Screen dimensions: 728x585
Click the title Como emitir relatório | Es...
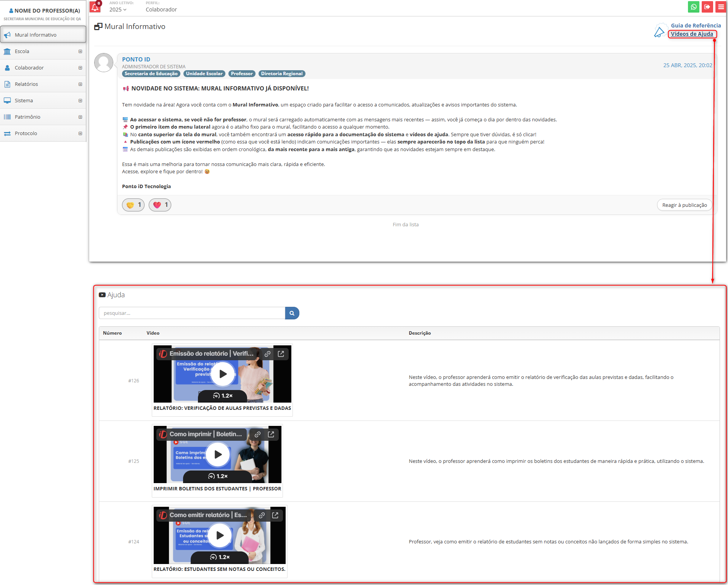pyautogui.click(x=208, y=515)
